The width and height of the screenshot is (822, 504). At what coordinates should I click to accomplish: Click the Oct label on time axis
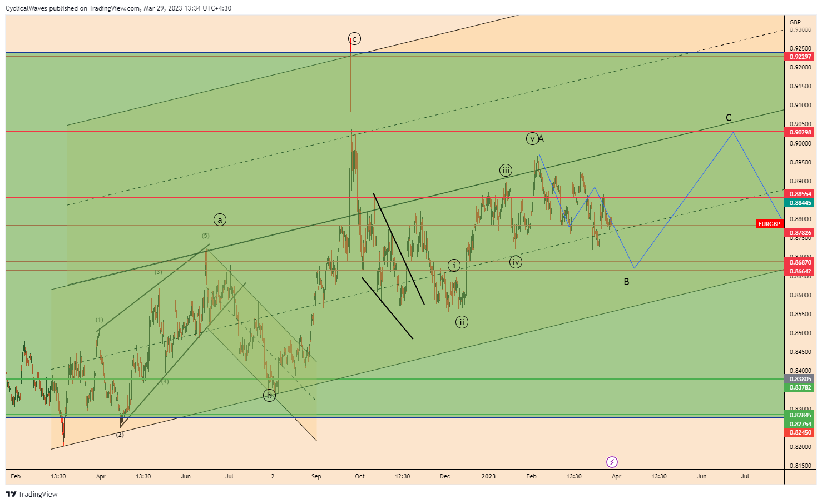tap(360, 476)
